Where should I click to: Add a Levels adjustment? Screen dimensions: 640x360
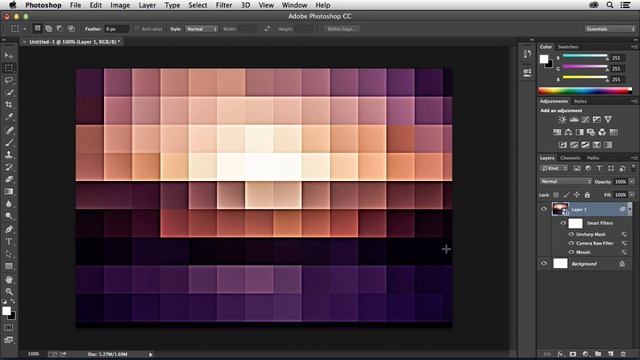(574, 120)
